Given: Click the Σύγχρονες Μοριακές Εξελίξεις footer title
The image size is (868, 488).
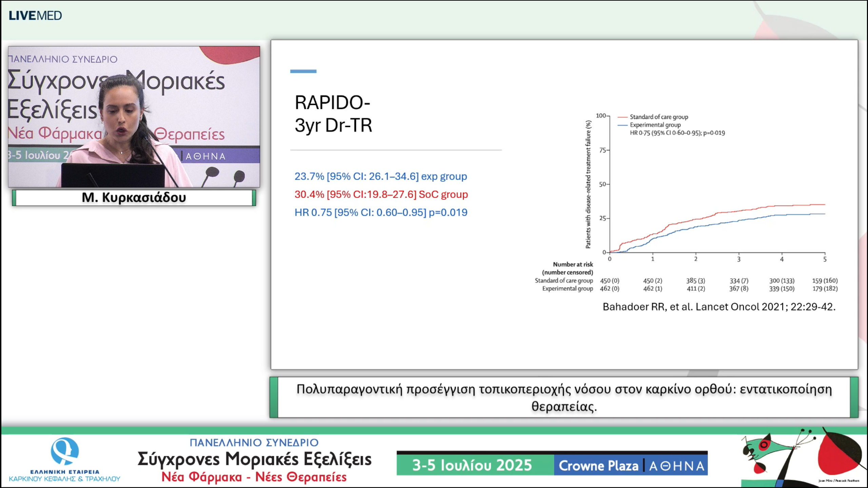Looking at the screenshot, I should click(254, 459).
